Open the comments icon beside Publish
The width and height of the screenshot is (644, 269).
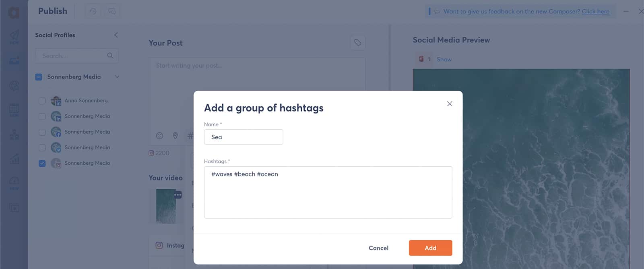(112, 11)
